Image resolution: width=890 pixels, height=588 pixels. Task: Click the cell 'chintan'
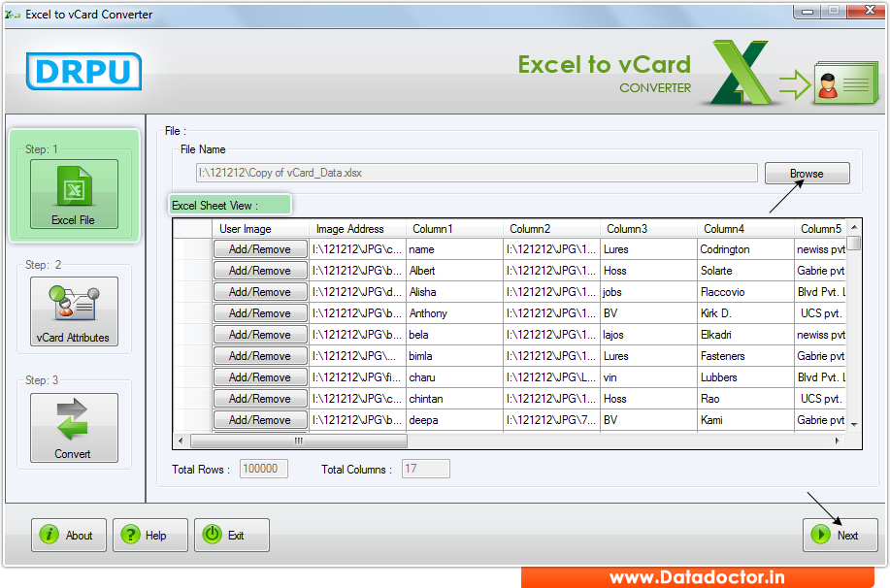click(x=454, y=399)
